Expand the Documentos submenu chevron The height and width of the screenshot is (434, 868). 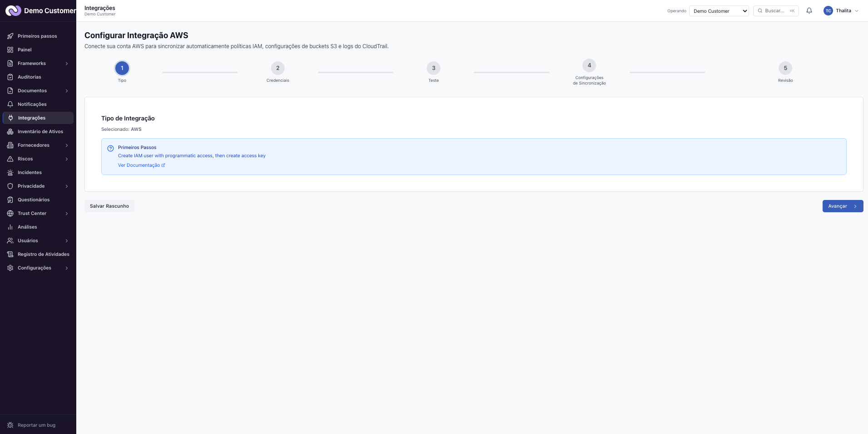coord(67,91)
